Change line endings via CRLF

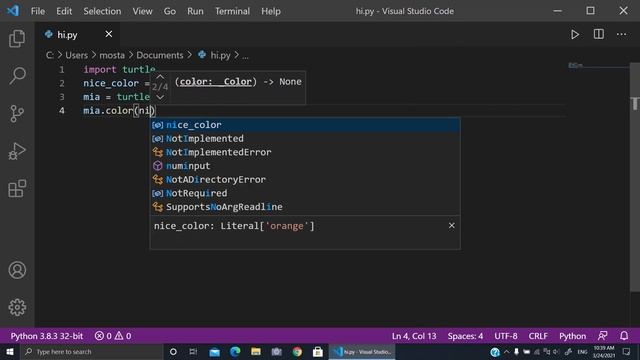538,336
